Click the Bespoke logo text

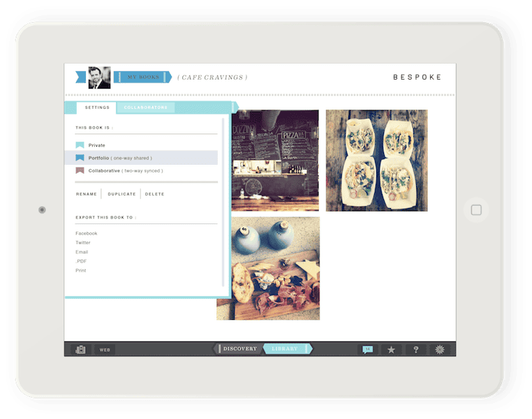417,78
